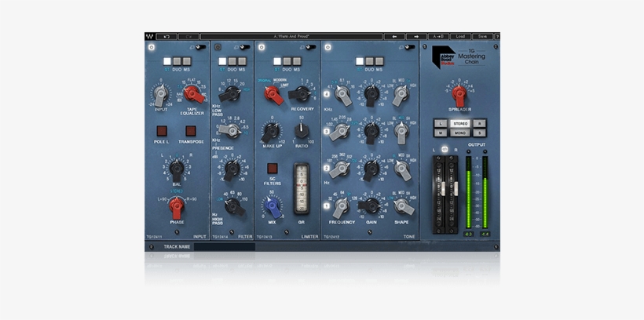The height and width of the screenshot is (320, 644).
Task: Click the BAL balance knob
Action: [x=177, y=168]
